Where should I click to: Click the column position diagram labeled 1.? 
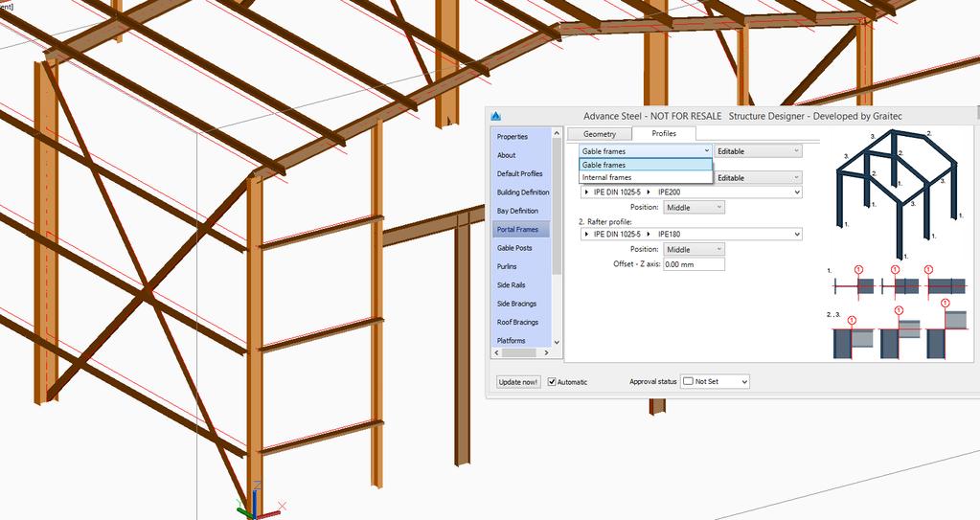899,283
